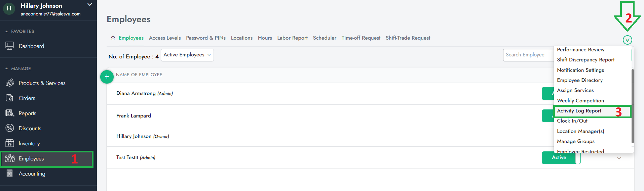Open the Orders sidebar icon
The height and width of the screenshot is (191, 644).
(9, 98)
